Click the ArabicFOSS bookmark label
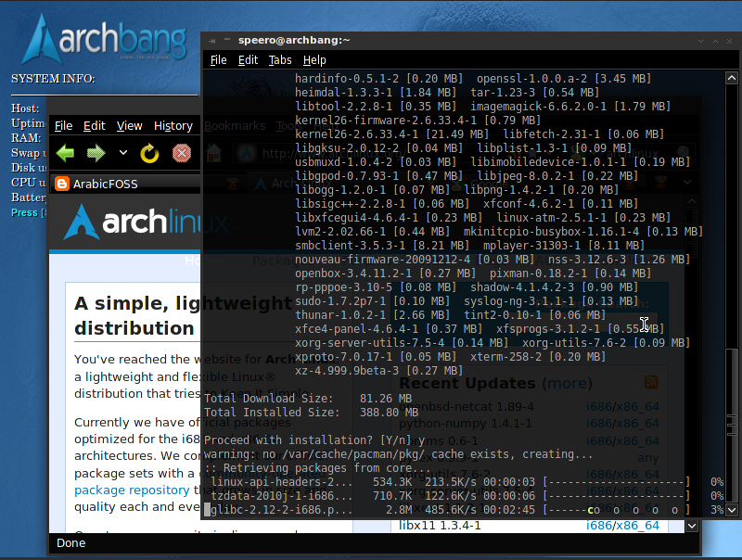 [x=106, y=184]
